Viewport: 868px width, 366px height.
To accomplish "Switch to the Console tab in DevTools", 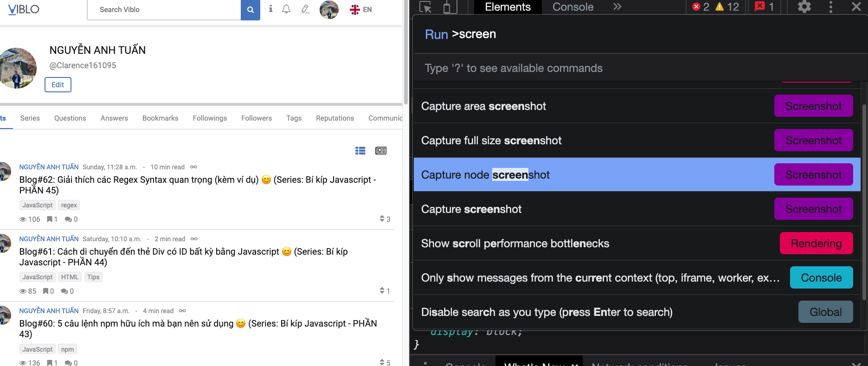I will click(x=573, y=7).
